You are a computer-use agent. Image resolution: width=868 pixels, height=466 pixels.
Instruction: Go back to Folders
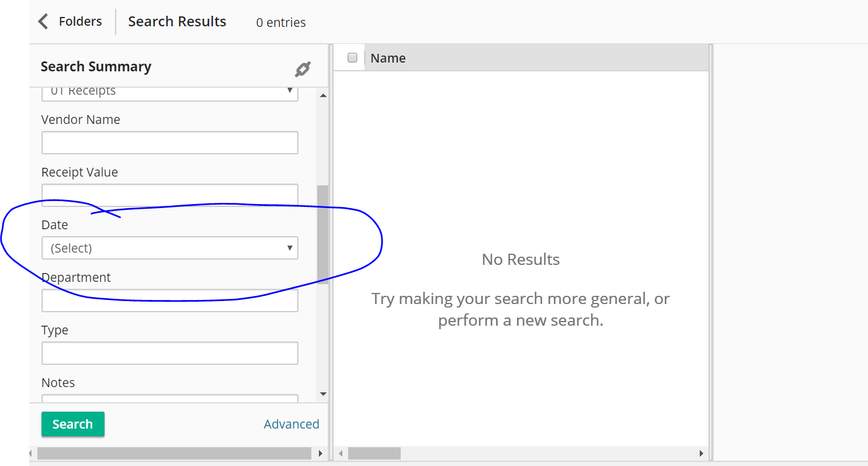[80, 22]
